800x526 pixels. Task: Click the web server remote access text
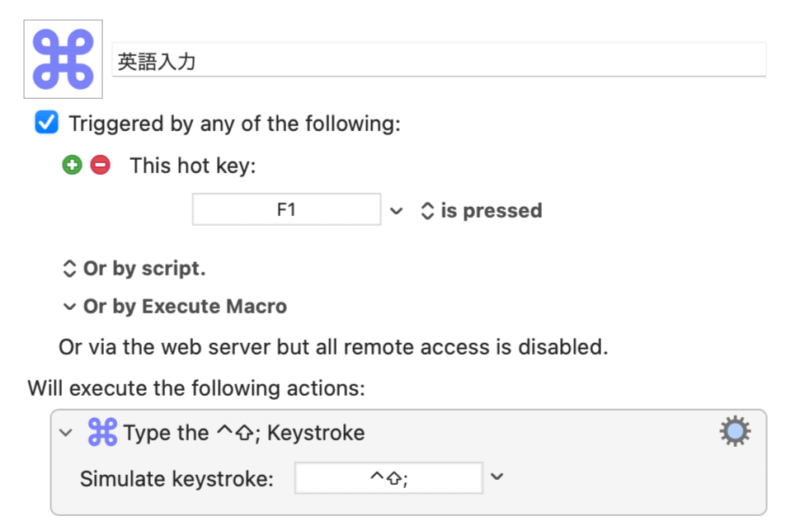click(333, 347)
